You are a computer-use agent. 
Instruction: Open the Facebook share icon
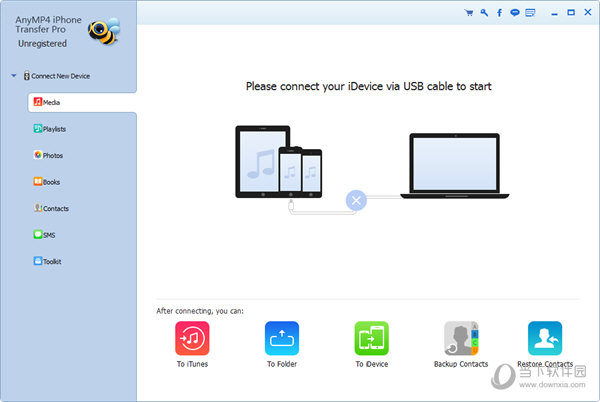[499, 13]
